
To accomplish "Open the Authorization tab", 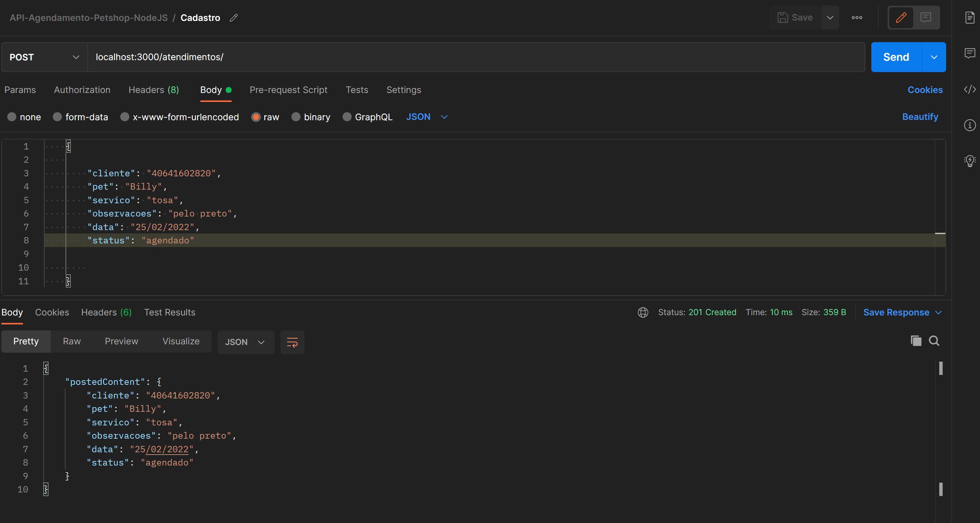I will (x=82, y=90).
